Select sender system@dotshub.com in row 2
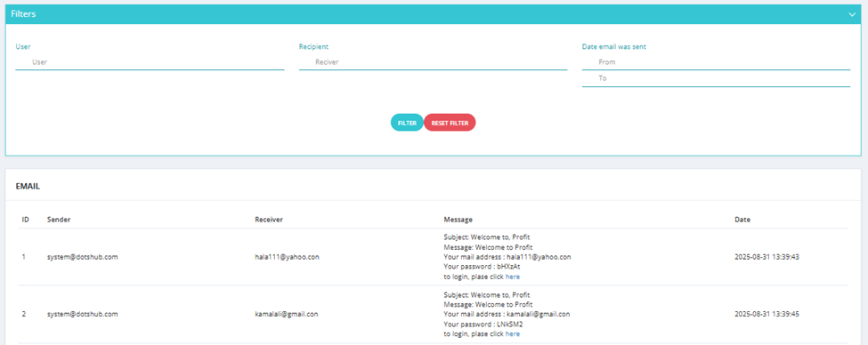The width and height of the screenshot is (868, 345). (x=83, y=314)
